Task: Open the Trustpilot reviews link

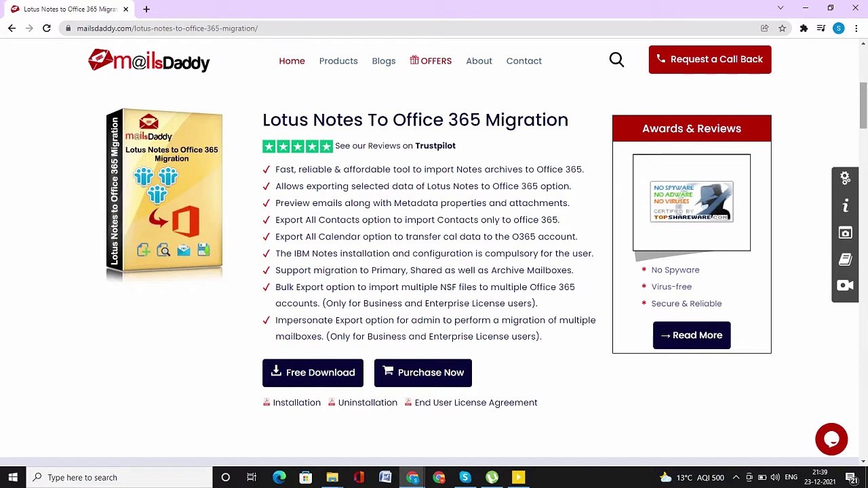Action: [435, 146]
